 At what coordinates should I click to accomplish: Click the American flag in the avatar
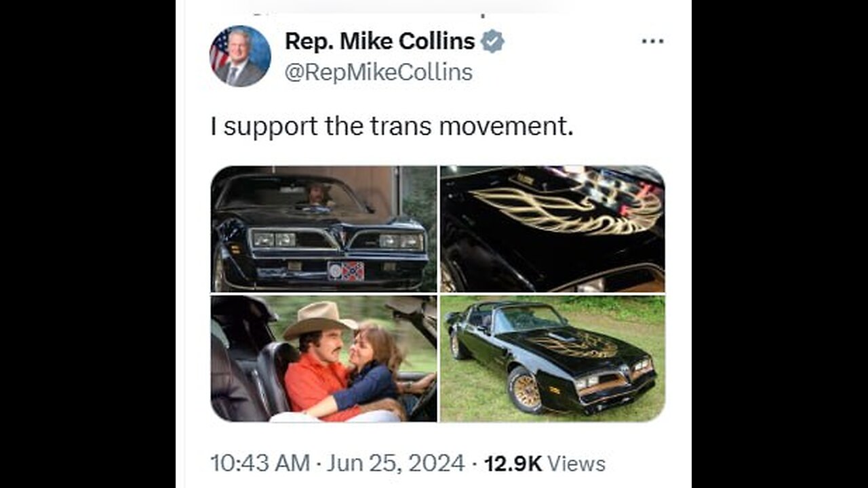pos(220,49)
